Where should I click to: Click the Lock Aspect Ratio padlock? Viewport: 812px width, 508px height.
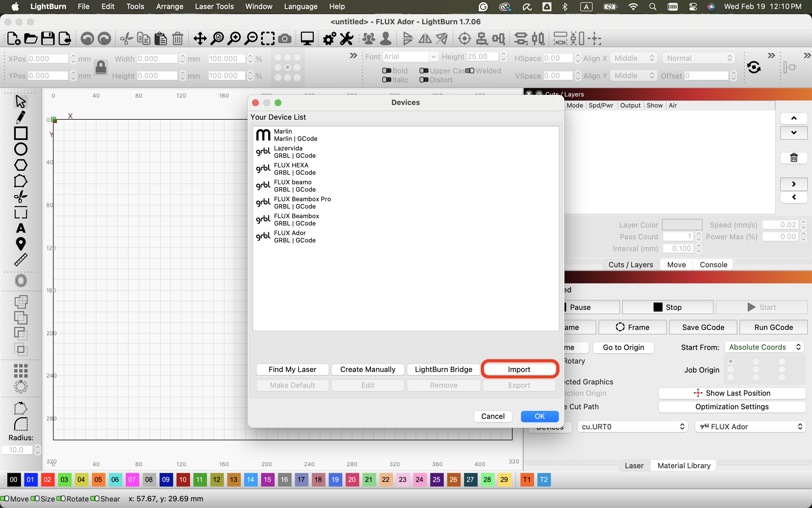pos(101,67)
